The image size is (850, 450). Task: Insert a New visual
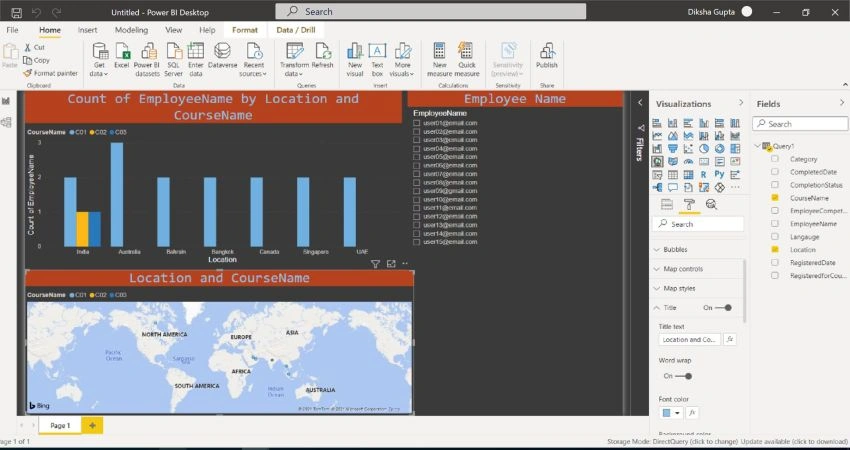355,60
